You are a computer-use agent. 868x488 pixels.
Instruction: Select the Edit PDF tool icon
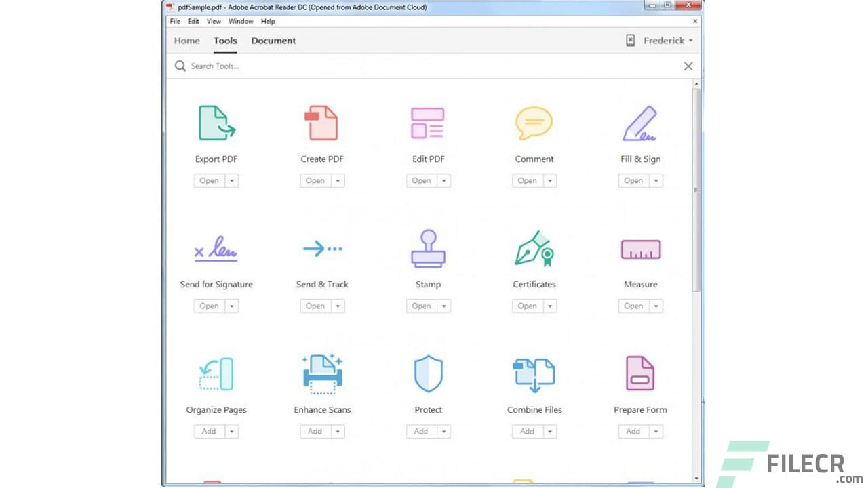[428, 123]
